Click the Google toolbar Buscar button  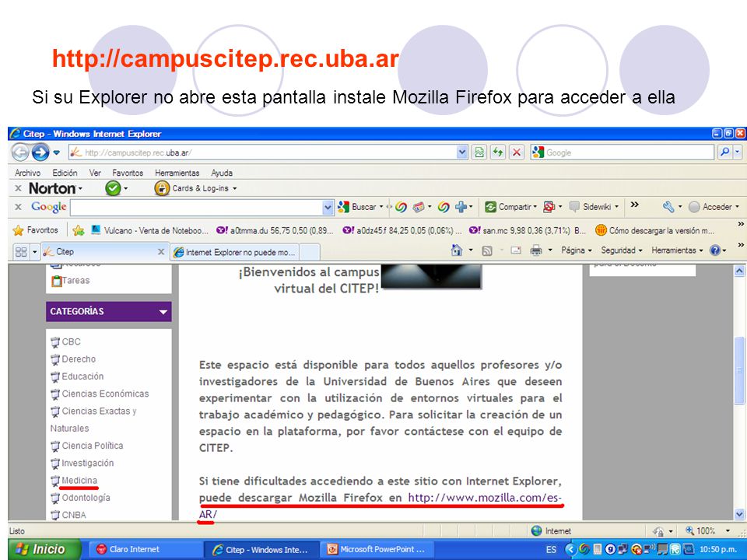[358, 207]
